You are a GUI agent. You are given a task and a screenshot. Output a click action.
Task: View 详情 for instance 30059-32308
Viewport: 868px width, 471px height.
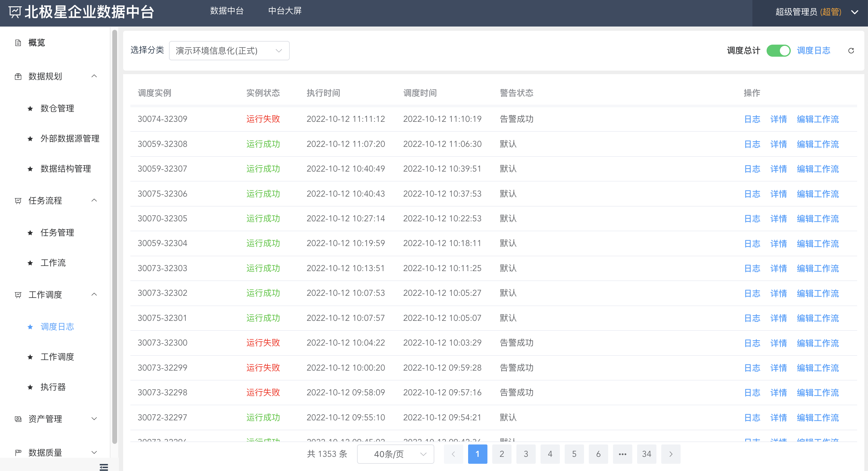(x=778, y=144)
